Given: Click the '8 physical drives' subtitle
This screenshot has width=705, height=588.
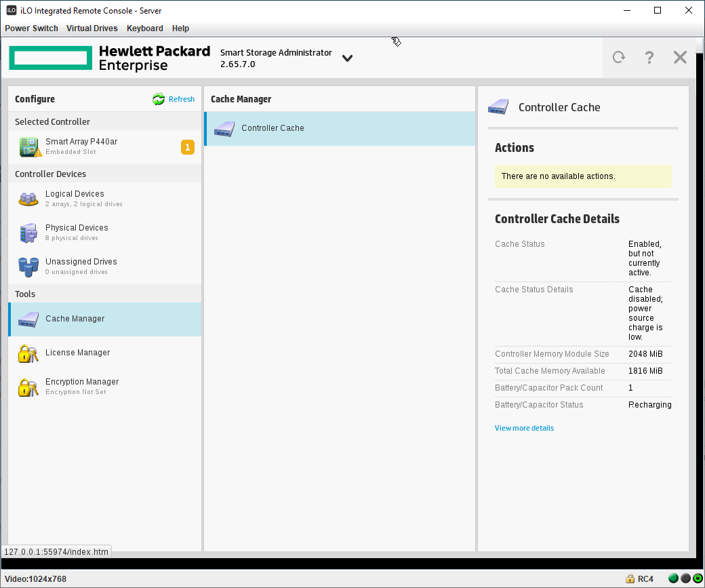Looking at the screenshot, I should click(x=71, y=238).
